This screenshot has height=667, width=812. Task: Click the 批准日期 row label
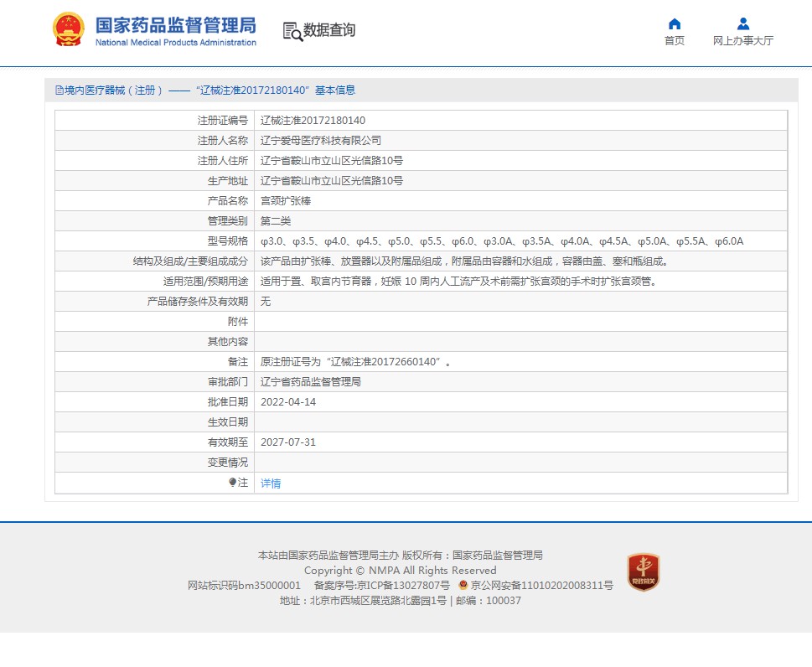pos(228,402)
